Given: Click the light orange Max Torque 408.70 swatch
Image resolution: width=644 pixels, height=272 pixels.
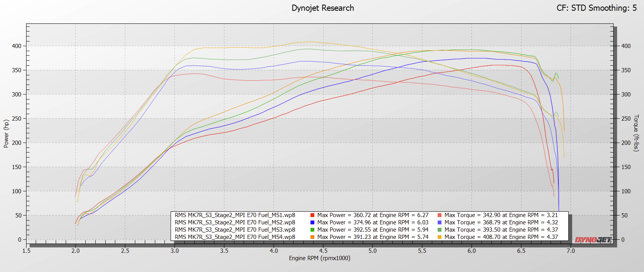Looking at the screenshot, I should [440, 237].
